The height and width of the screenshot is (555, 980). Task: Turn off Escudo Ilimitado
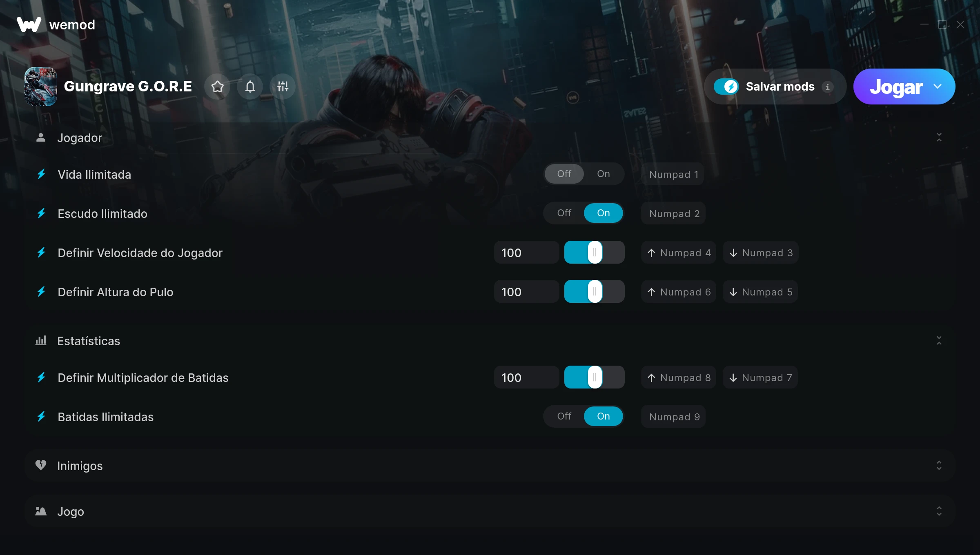pyautogui.click(x=564, y=213)
